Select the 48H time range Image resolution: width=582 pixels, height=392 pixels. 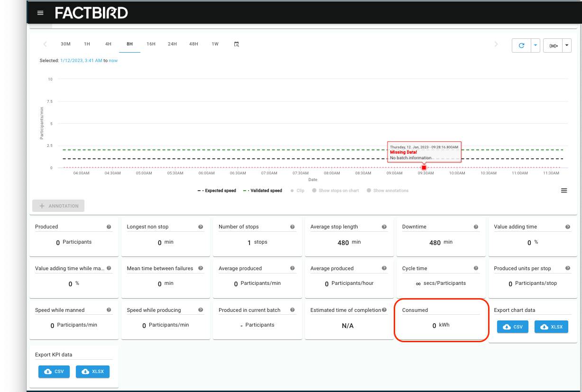point(194,44)
